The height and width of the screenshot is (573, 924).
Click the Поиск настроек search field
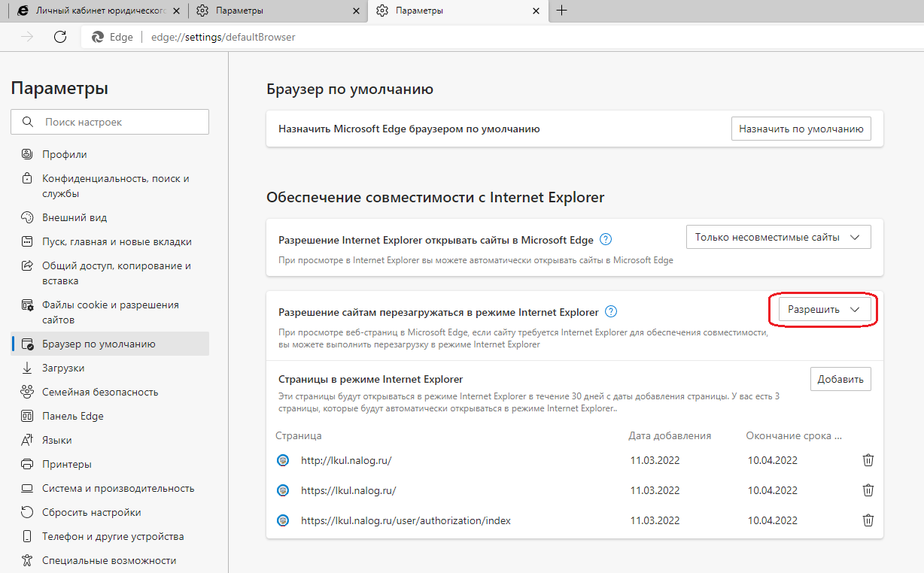pyautogui.click(x=110, y=122)
